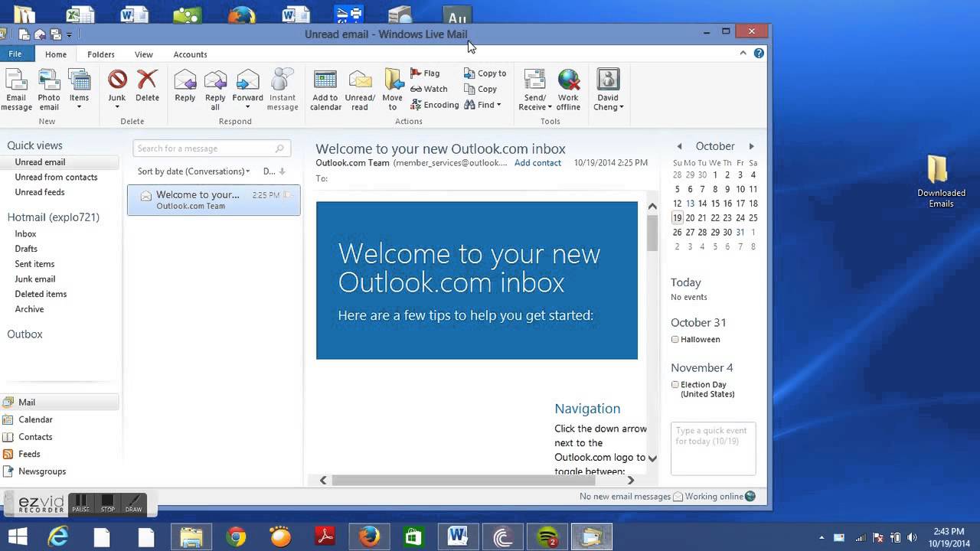Select October 31 in calendar
The height and width of the screenshot is (551, 980).
point(740,232)
